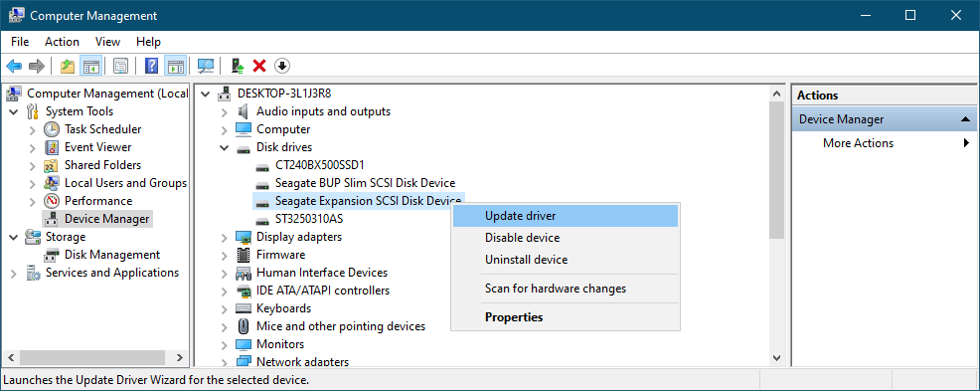Screen dimensions: 980x391
Task: Click the Mice and pointing devices icon
Action: 244,326
